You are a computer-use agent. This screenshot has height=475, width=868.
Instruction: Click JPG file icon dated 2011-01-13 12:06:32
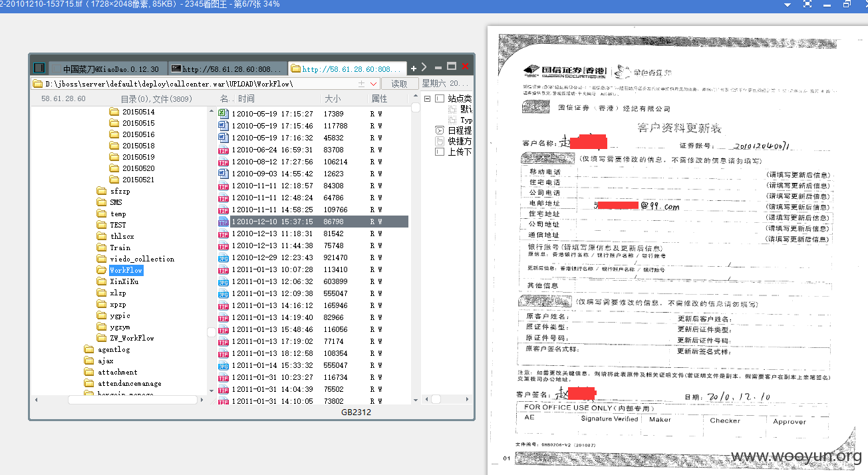(x=223, y=281)
